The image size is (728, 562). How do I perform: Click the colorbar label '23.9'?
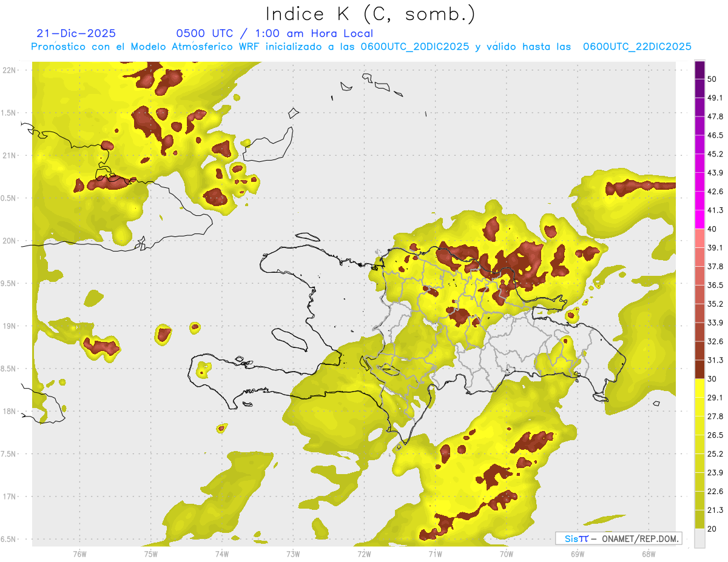(715, 473)
